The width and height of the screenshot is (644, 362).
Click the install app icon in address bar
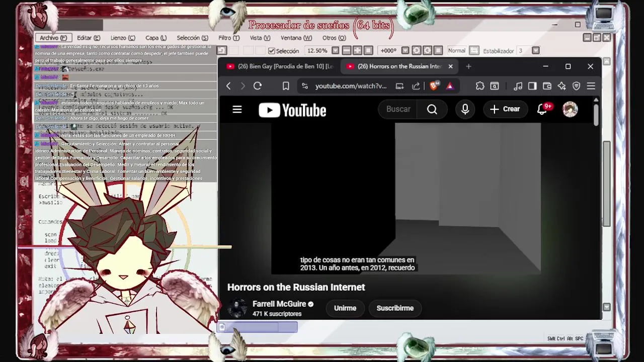[399, 86]
